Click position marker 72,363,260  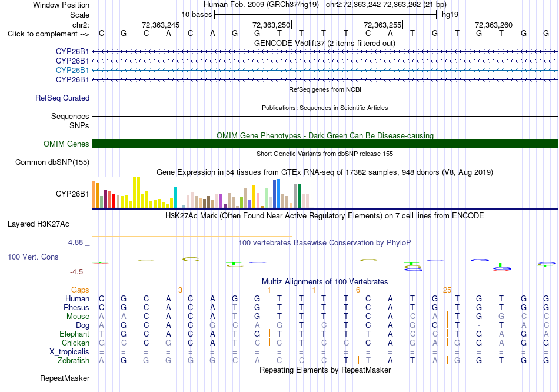pyautogui.click(x=494, y=25)
